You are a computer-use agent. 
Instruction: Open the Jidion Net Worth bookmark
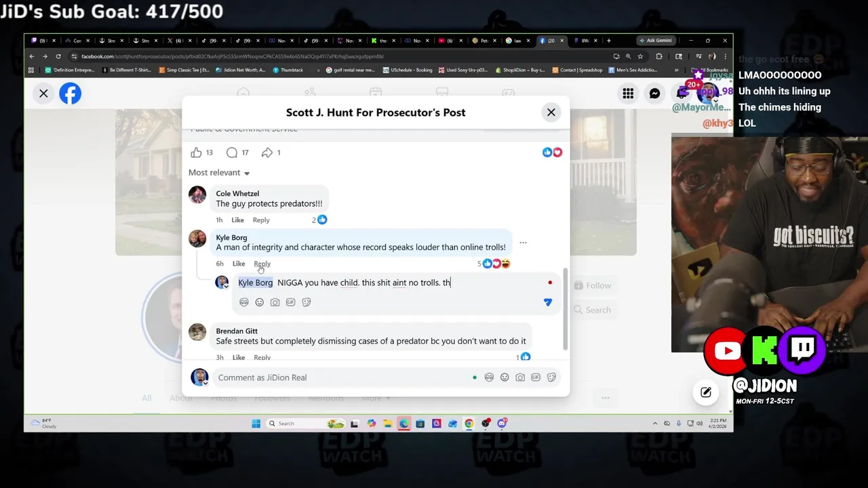click(x=241, y=70)
